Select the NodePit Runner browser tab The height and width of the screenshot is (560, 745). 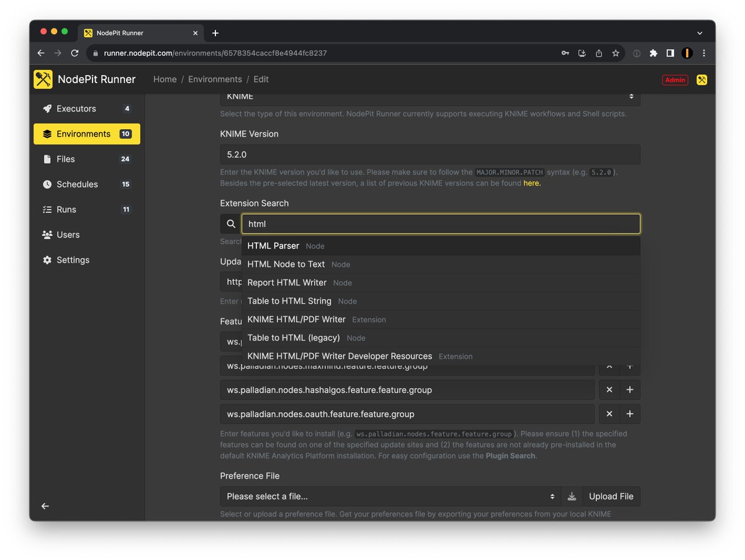pyautogui.click(x=142, y=33)
